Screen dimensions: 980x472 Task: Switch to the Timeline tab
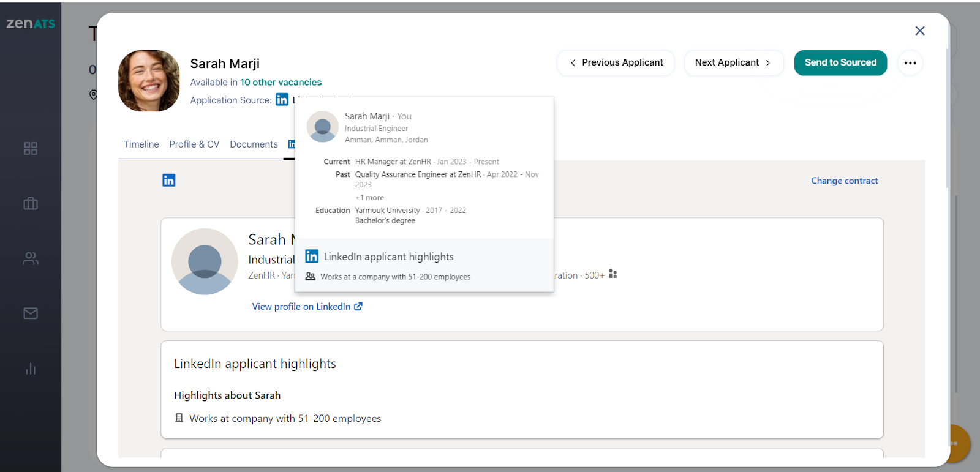[x=141, y=144]
